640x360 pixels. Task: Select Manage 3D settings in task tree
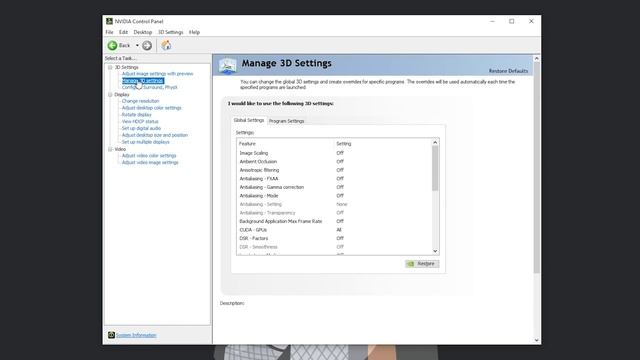143,81
